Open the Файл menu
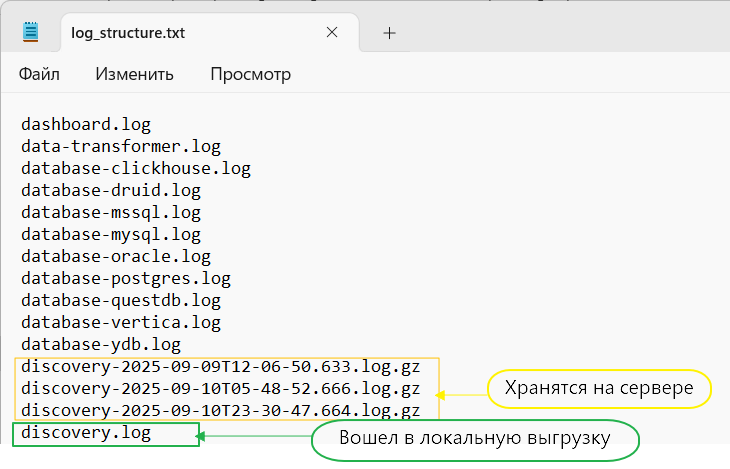Viewport: 730px width, 469px height. click(x=39, y=74)
